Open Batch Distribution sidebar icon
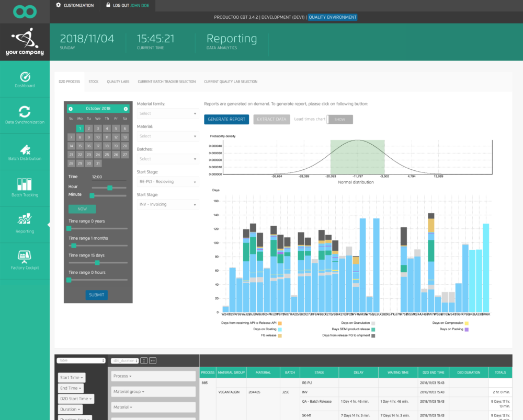523x420 pixels. coord(25,150)
